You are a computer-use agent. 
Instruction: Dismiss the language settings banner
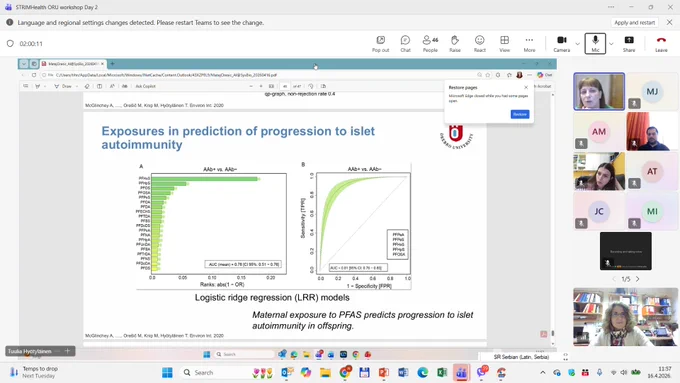670,22
